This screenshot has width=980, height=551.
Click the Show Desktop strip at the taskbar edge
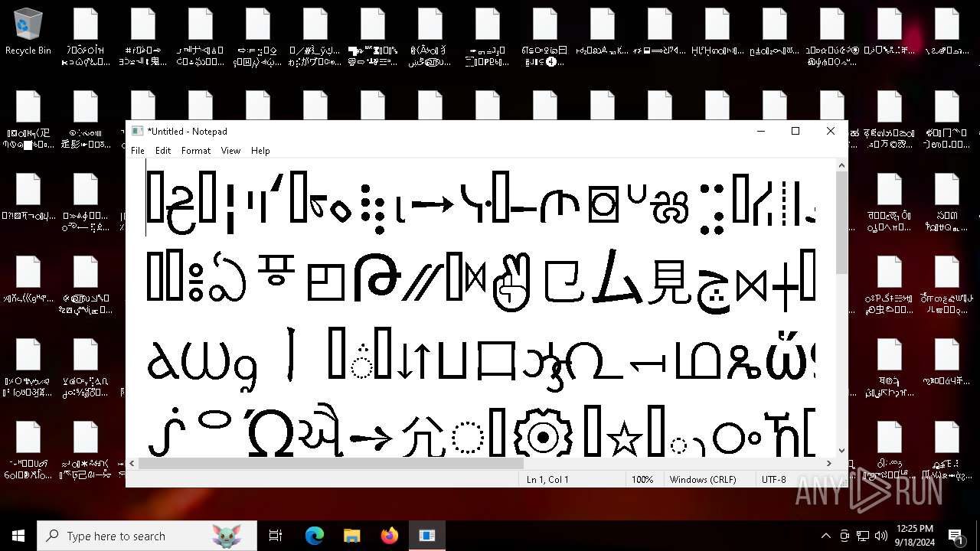pyautogui.click(x=978, y=536)
